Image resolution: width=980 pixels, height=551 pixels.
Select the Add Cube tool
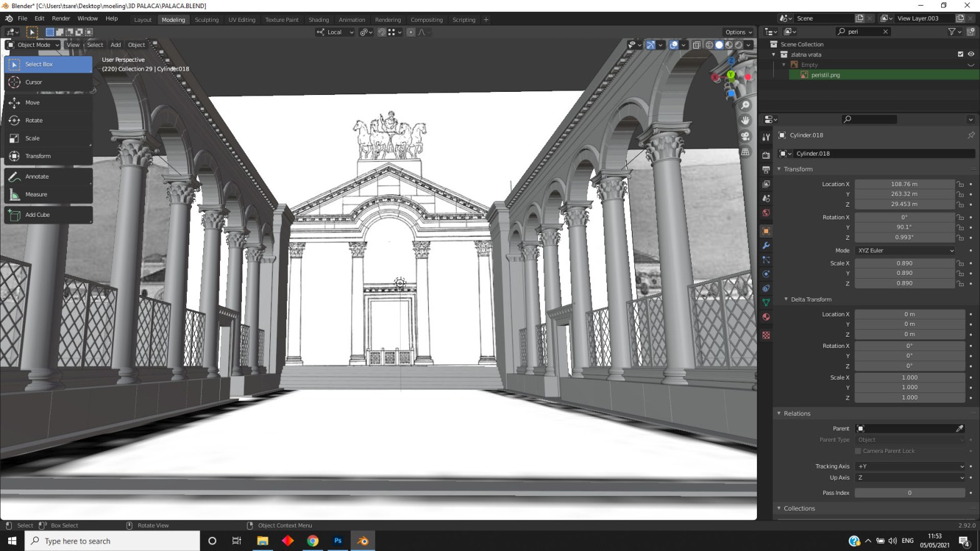(x=37, y=215)
